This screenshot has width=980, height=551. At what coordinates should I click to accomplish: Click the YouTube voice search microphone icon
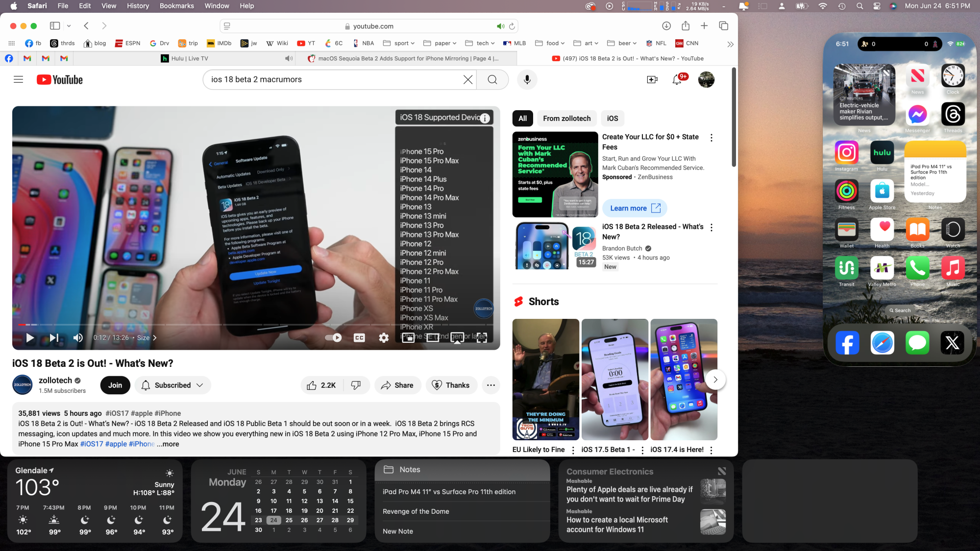(527, 79)
